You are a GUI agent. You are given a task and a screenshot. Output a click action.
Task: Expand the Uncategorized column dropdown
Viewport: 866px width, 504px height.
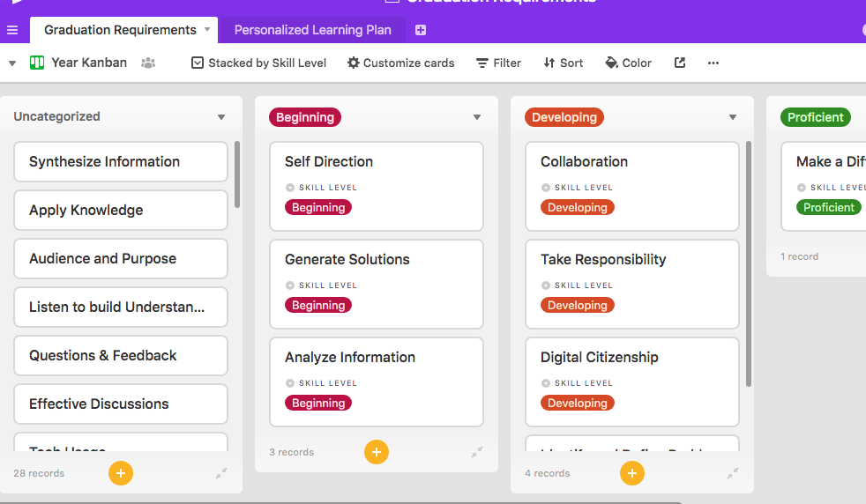coord(221,117)
